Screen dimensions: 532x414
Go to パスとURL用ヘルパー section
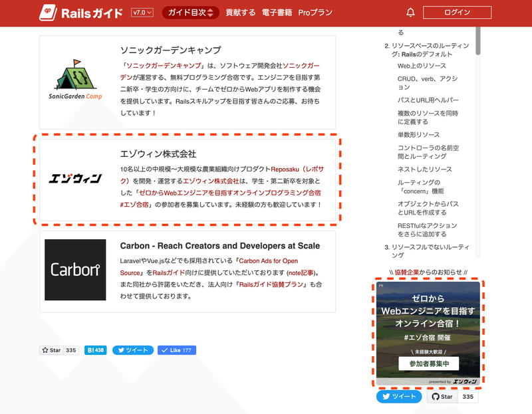pyautogui.click(x=428, y=100)
